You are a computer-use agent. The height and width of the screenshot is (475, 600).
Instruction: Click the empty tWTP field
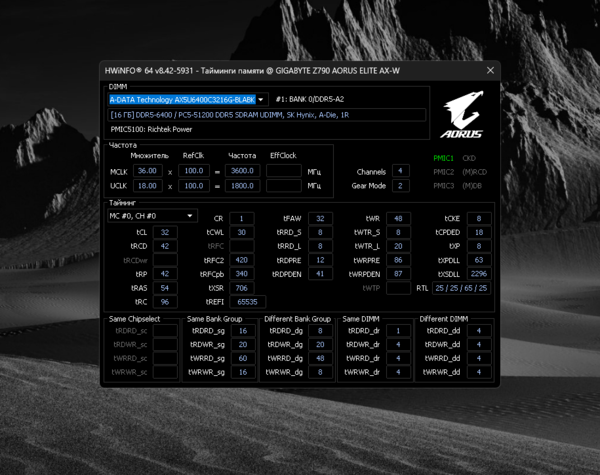tap(398, 288)
